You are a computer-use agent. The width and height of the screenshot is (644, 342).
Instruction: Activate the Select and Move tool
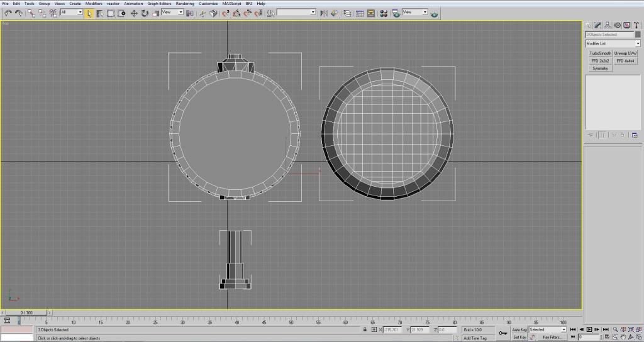134,13
